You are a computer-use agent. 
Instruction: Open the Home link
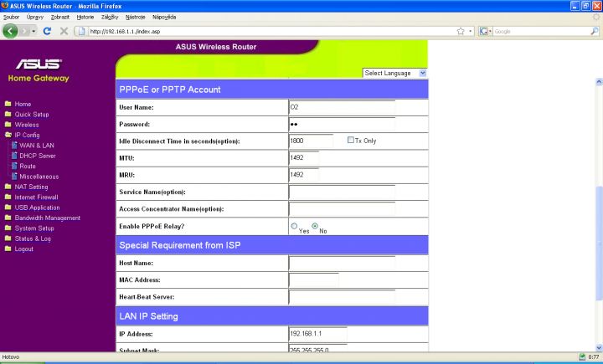[x=23, y=104]
